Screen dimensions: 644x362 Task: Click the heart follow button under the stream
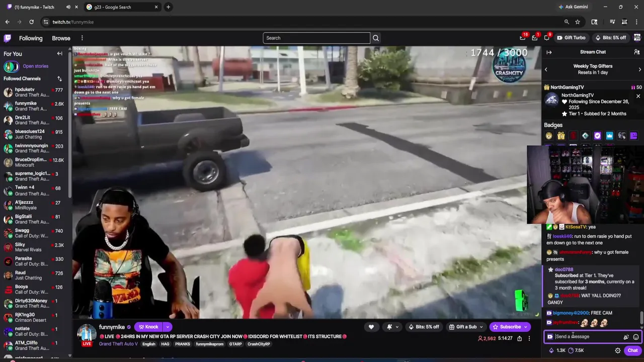pyautogui.click(x=371, y=327)
